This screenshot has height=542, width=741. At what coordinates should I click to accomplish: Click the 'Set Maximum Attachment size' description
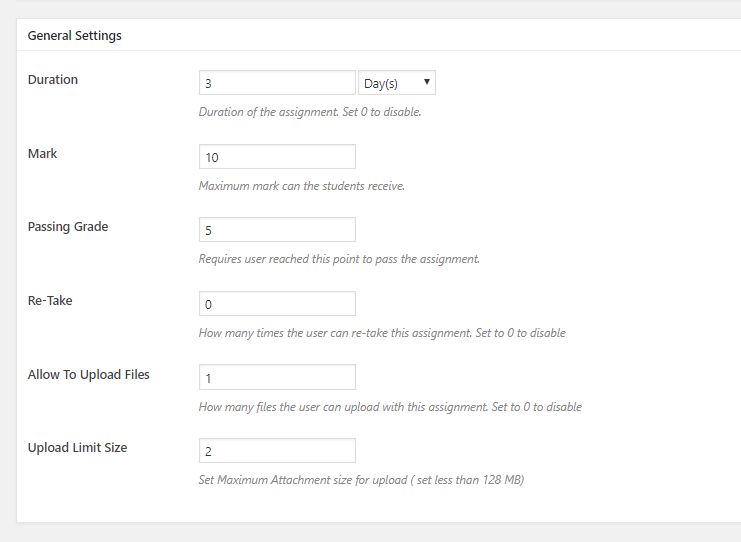pos(361,480)
